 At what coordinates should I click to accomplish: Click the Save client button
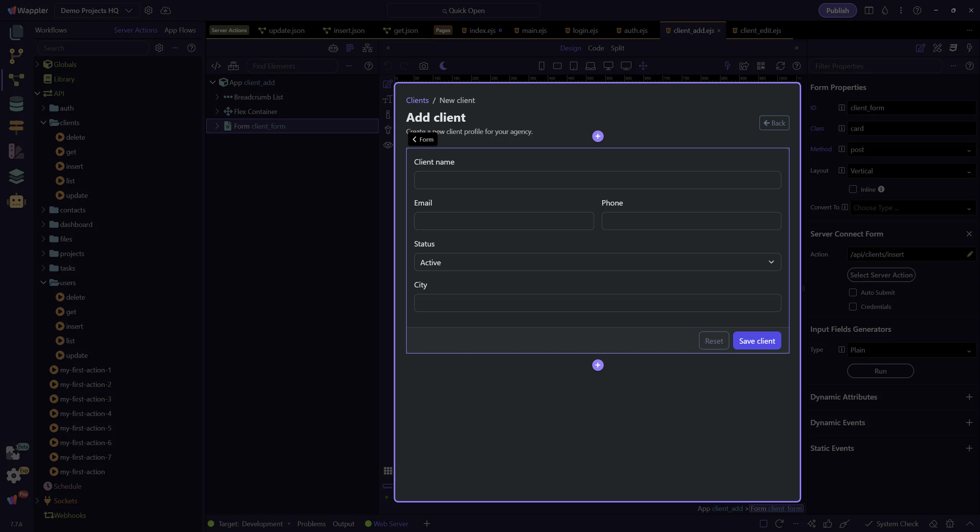pyautogui.click(x=756, y=341)
